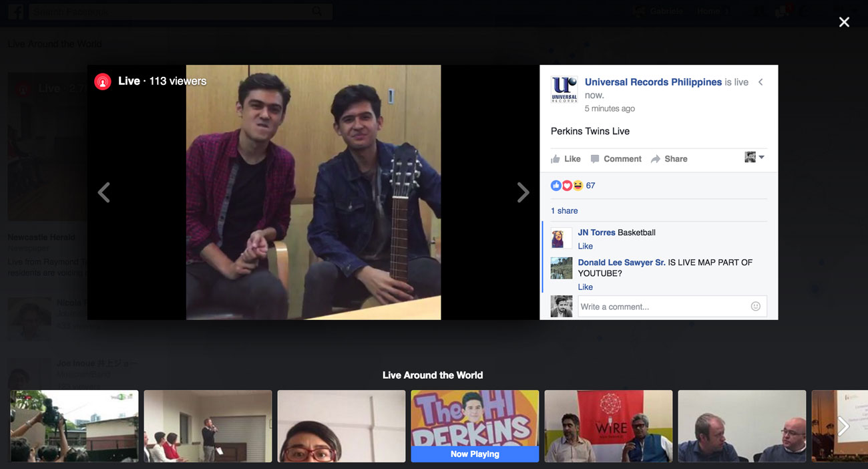Like Donald Lee Sawyer Sr.'s comment
The image size is (868, 469).
pyautogui.click(x=585, y=287)
